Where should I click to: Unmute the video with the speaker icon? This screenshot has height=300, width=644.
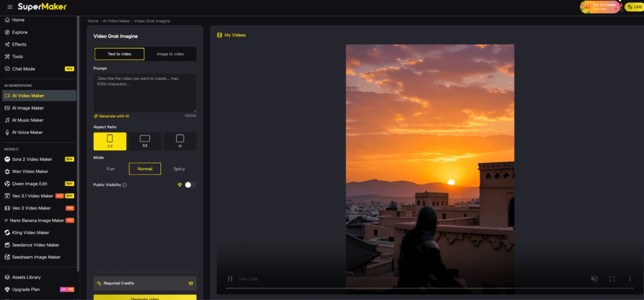click(x=594, y=279)
